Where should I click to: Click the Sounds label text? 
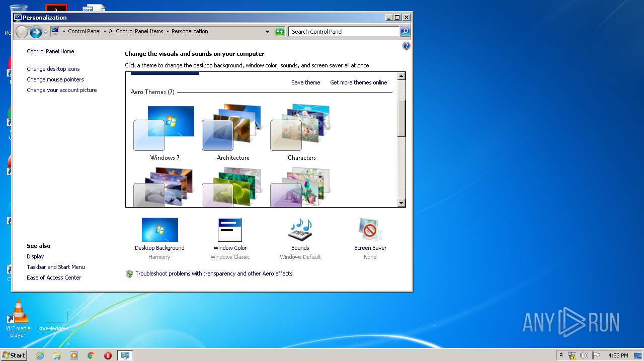300,248
